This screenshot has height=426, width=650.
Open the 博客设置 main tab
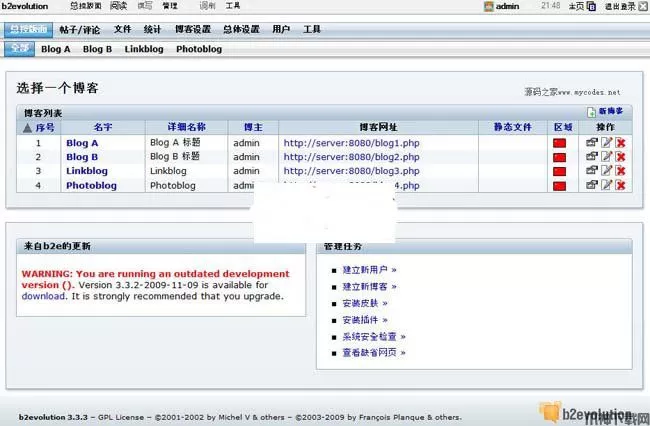click(193, 29)
